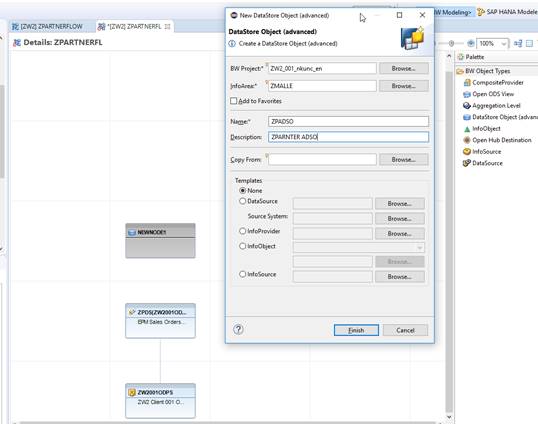Select the InfoProvider template radio button
This screenshot has height=424, width=538.
pos(243,231)
